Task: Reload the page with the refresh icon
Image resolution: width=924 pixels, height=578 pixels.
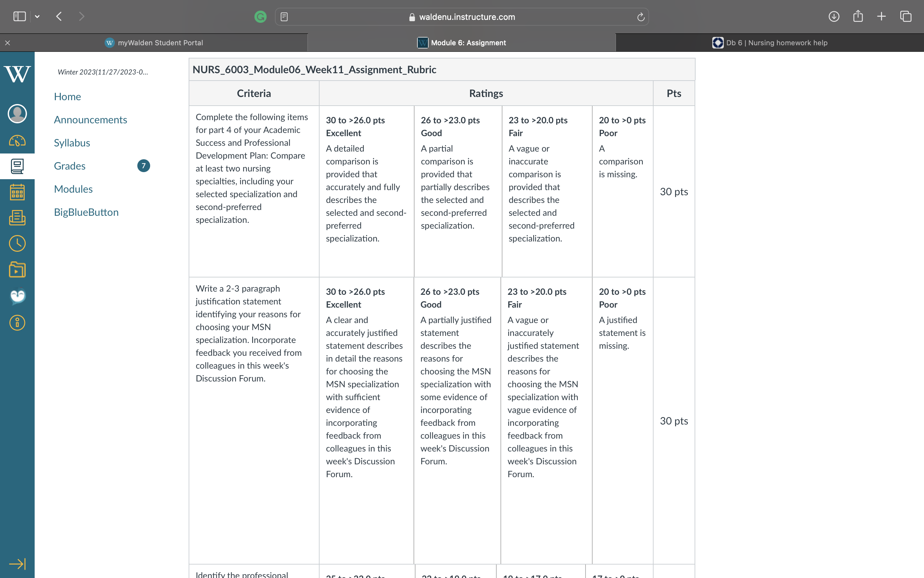Action: click(641, 17)
